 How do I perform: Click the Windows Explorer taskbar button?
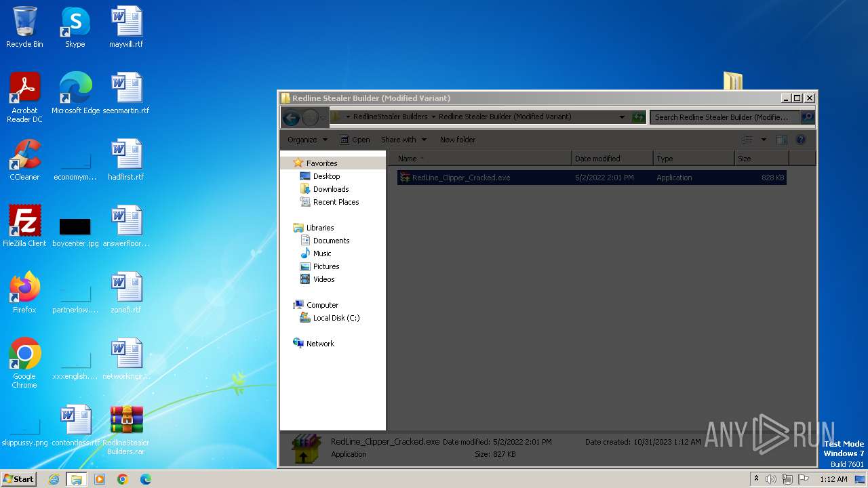click(77, 479)
